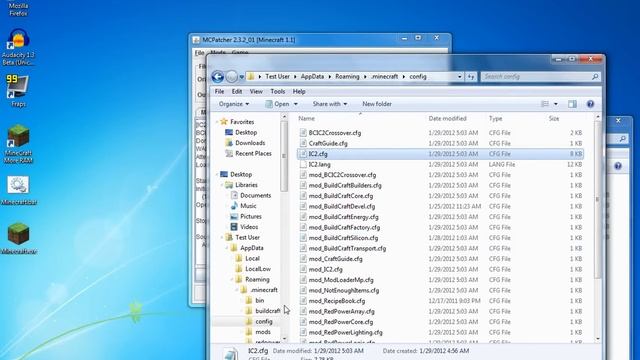This screenshot has height=360, width=640.
Task: Click the Open toolbar button
Action: tap(281, 104)
